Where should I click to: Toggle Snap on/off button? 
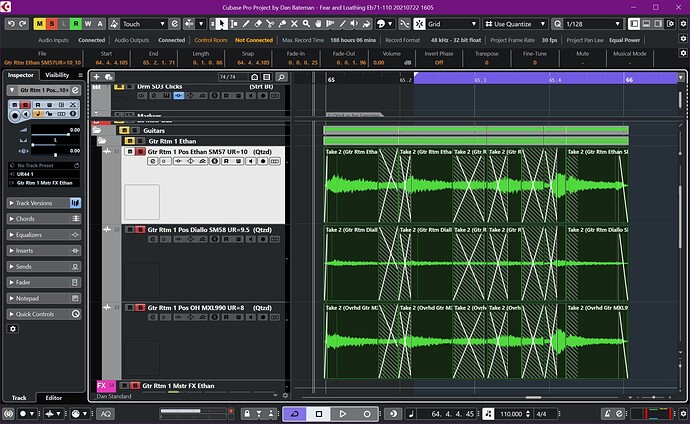419,24
